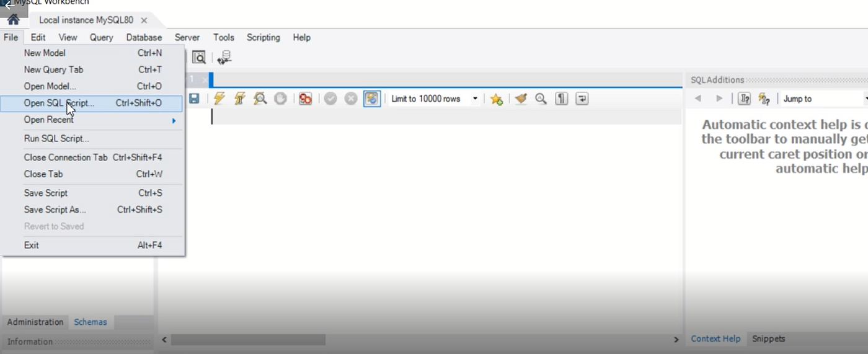The image size is (868, 354).
Task: Toggle automatic context help icon
Action: (744, 99)
